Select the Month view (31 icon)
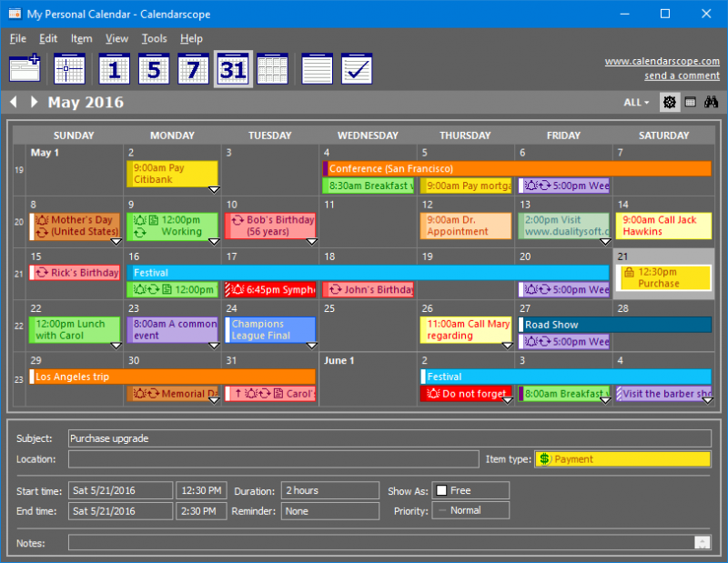Image resolution: width=728 pixels, height=563 pixels. point(233,69)
